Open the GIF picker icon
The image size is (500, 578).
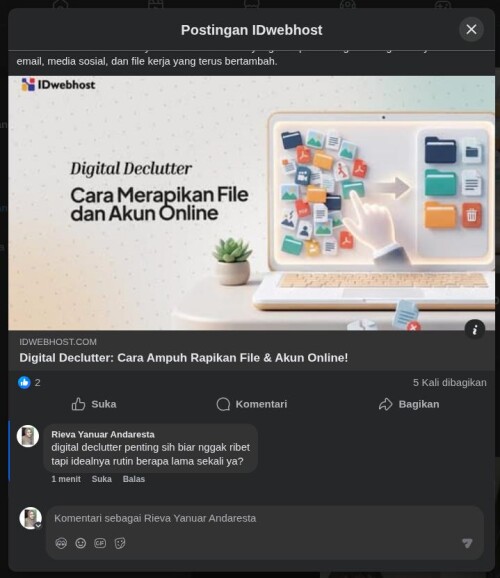100,543
